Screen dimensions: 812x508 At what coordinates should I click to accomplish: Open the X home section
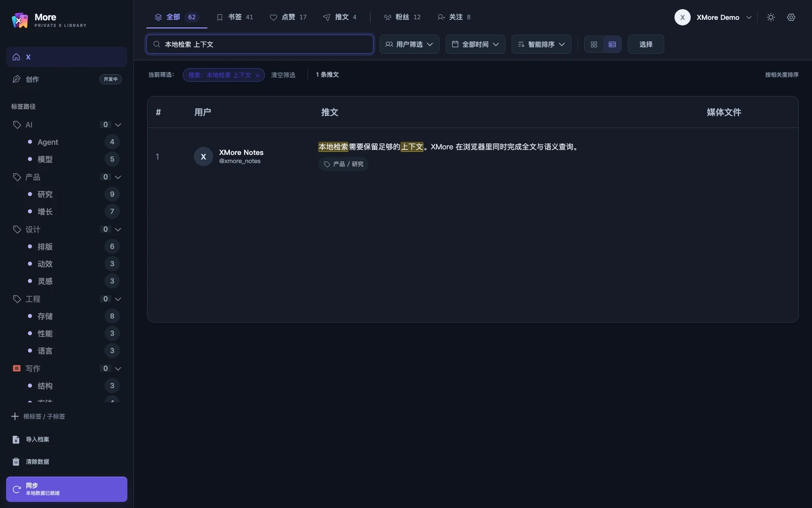click(x=66, y=57)
